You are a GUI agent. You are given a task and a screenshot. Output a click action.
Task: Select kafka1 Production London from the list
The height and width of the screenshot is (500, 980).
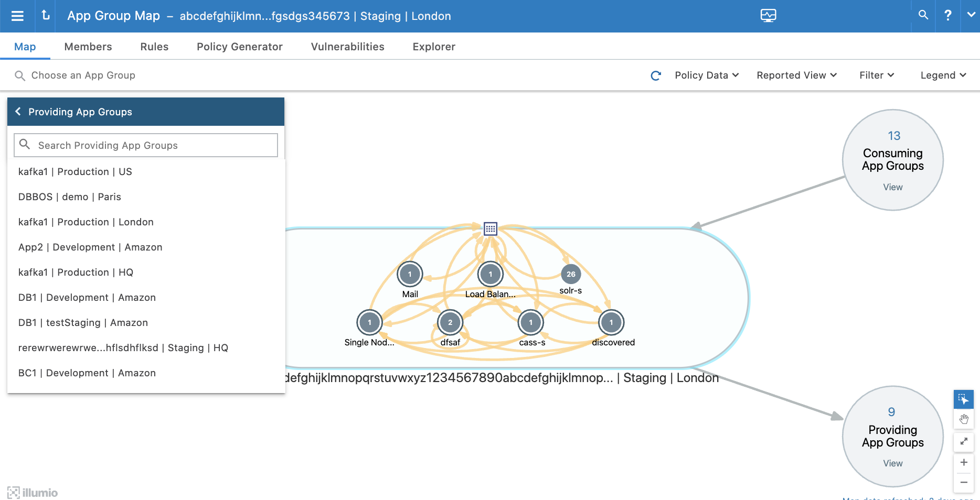tap(86, 222)
